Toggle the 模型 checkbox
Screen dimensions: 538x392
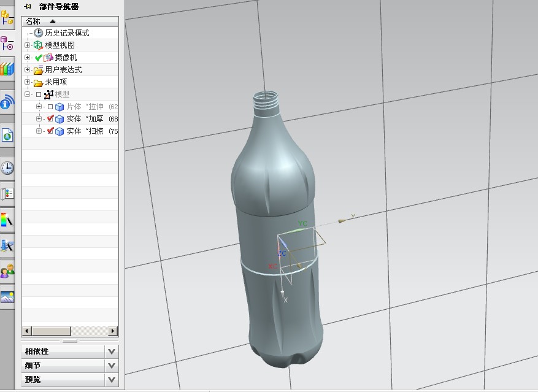[x=39, y=94]
